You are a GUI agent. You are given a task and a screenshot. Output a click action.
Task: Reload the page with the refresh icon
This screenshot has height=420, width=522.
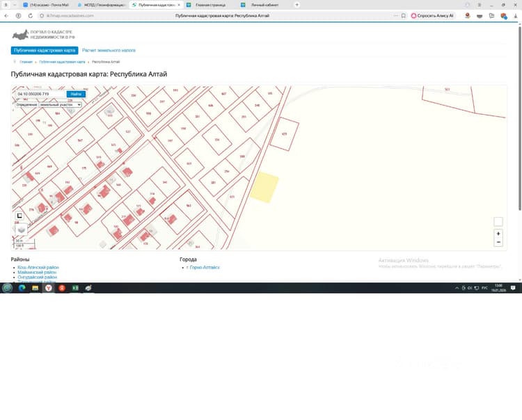31,15
